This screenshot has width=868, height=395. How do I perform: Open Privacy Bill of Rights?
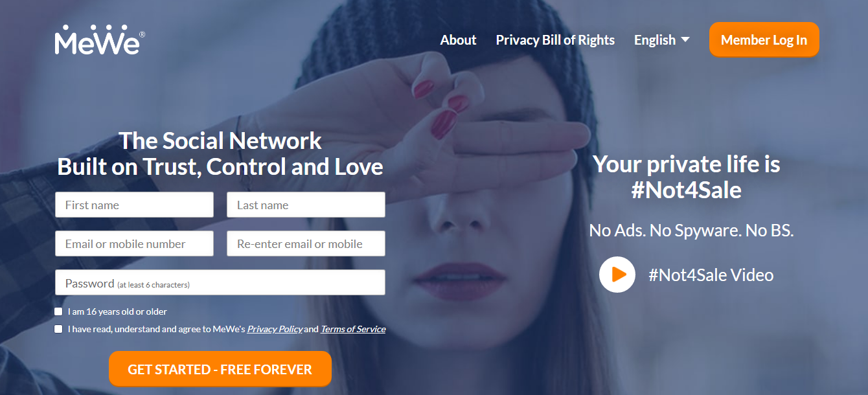point(555,40)
